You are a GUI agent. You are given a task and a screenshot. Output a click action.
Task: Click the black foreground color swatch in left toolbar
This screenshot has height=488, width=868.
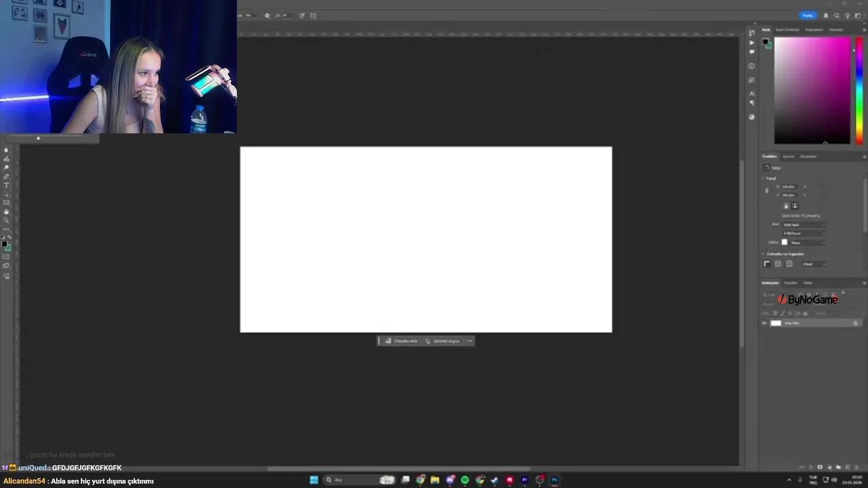pyautogui.click(x=4, y=244)
